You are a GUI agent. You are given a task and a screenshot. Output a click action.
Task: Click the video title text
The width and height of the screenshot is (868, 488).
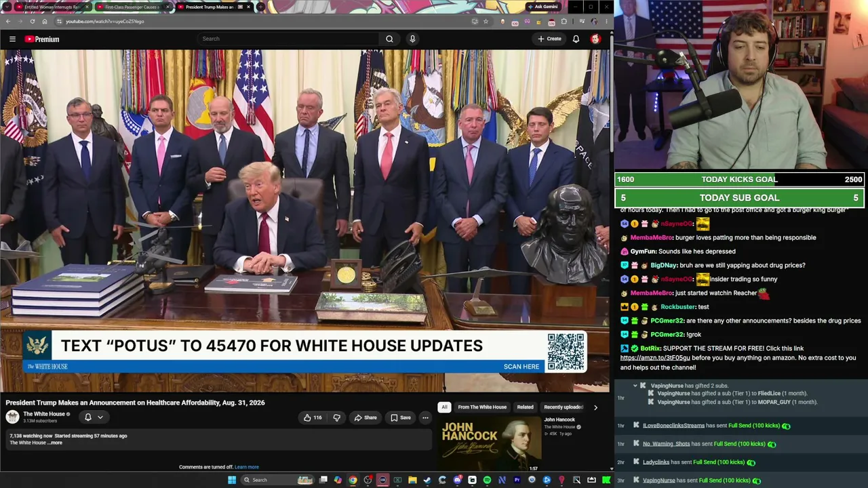[x=135, y=403]
